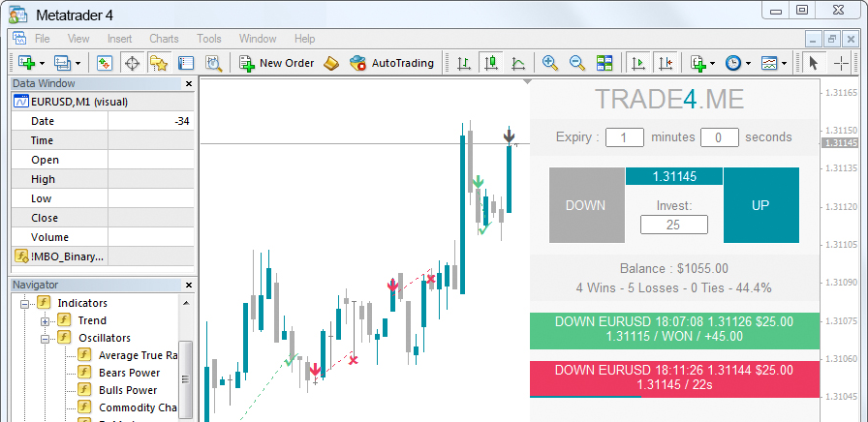Open the Profiles toolbar icon
The width and height of the screenshot is (868, 422).
click(61, 63)
